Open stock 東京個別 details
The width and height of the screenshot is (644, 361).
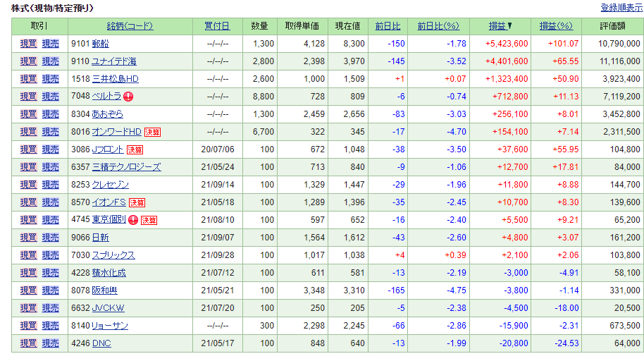[x=109, y=219]
